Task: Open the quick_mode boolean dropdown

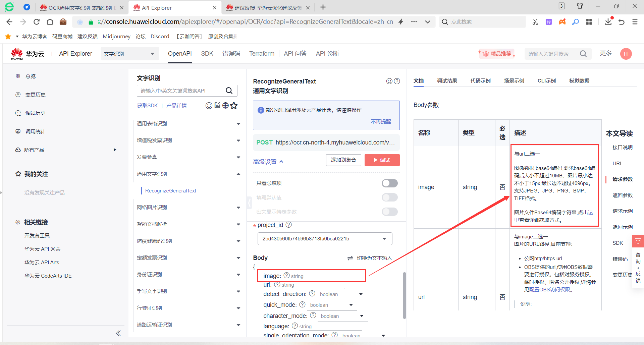Action: [x=331, y=305]
